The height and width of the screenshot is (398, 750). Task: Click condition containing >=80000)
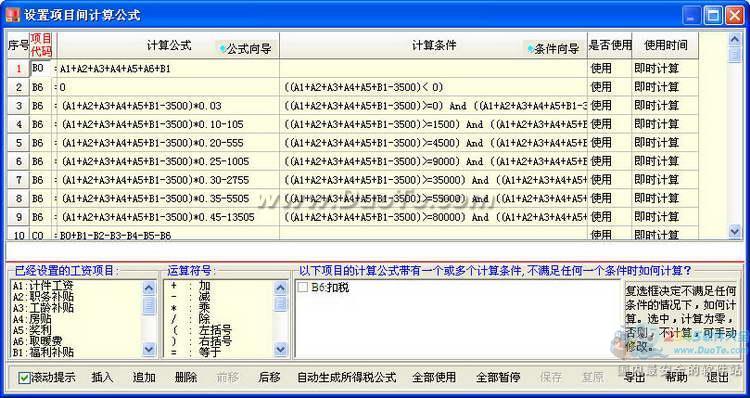433,217
